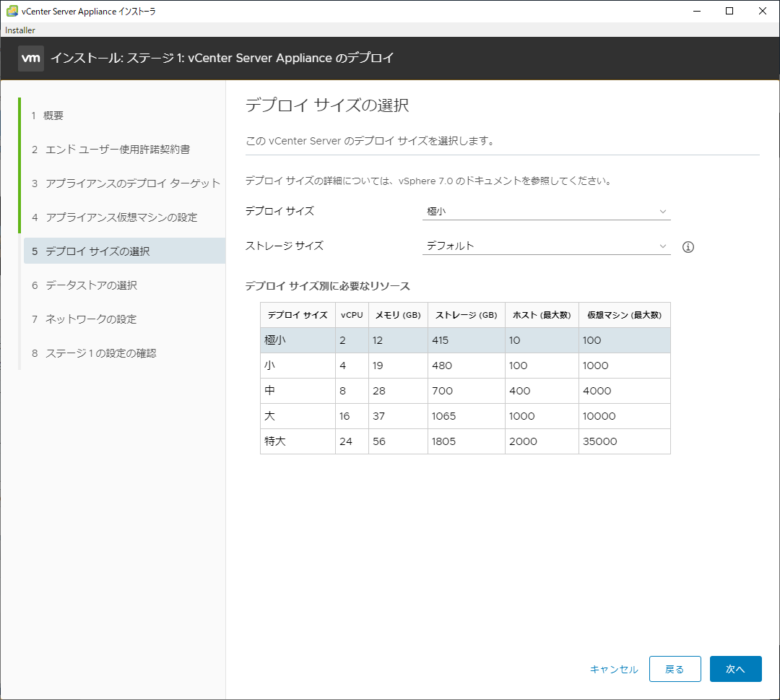780x700 pixels.
Task: Select step 8 ステージ 1 の設定の確認
Action: point(94,353)
